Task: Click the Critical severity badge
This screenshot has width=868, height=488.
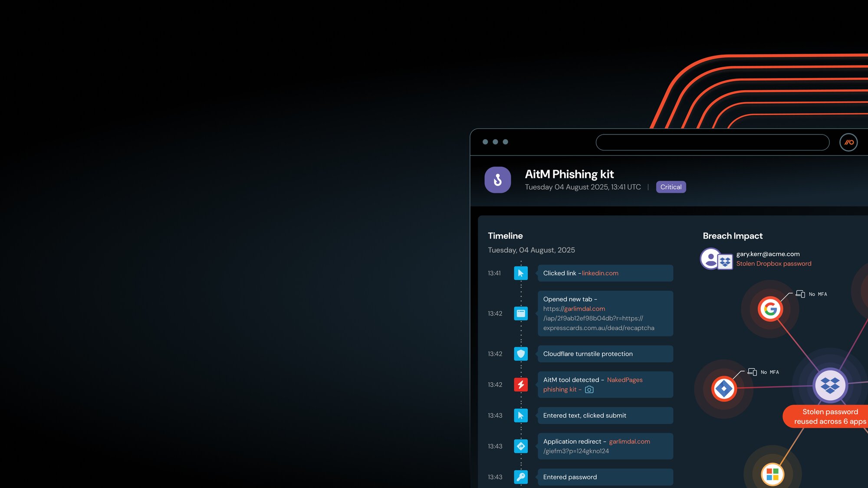Action: (671, 187)
